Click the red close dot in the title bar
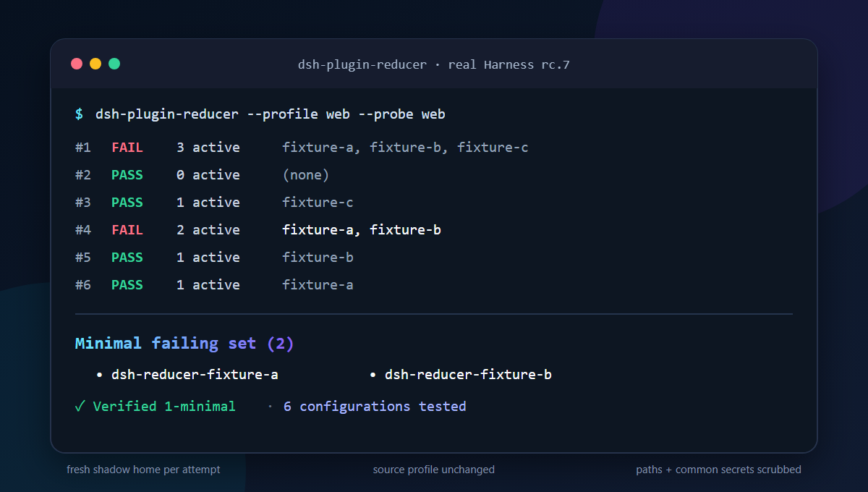The width and height of the screenshot is (868, 492). click(x=77, y=64)
